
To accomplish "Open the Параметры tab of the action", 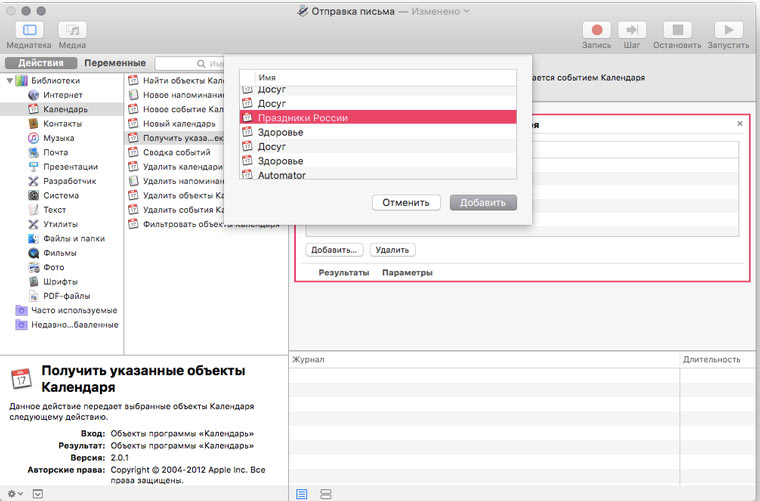I will coord(407,273).
